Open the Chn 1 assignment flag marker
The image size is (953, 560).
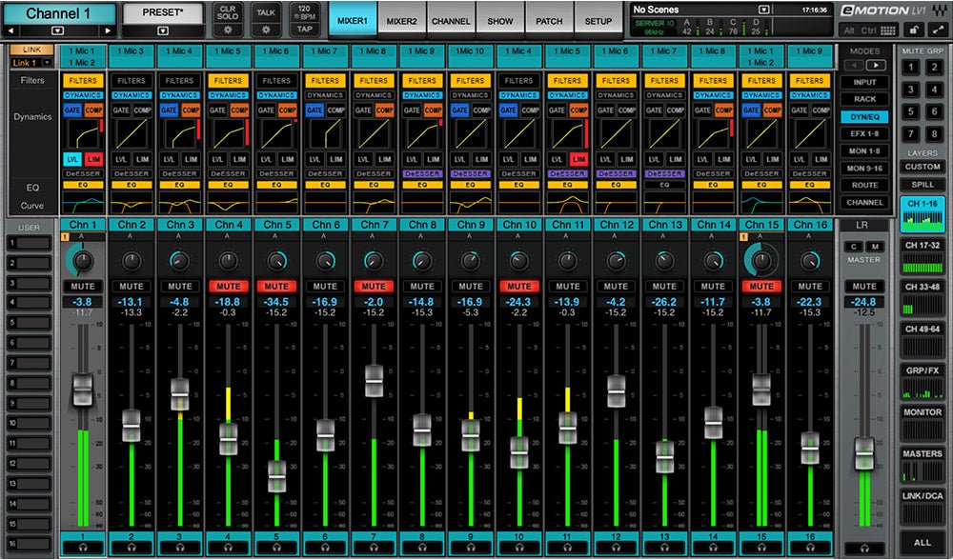click(x=65, y=237)
